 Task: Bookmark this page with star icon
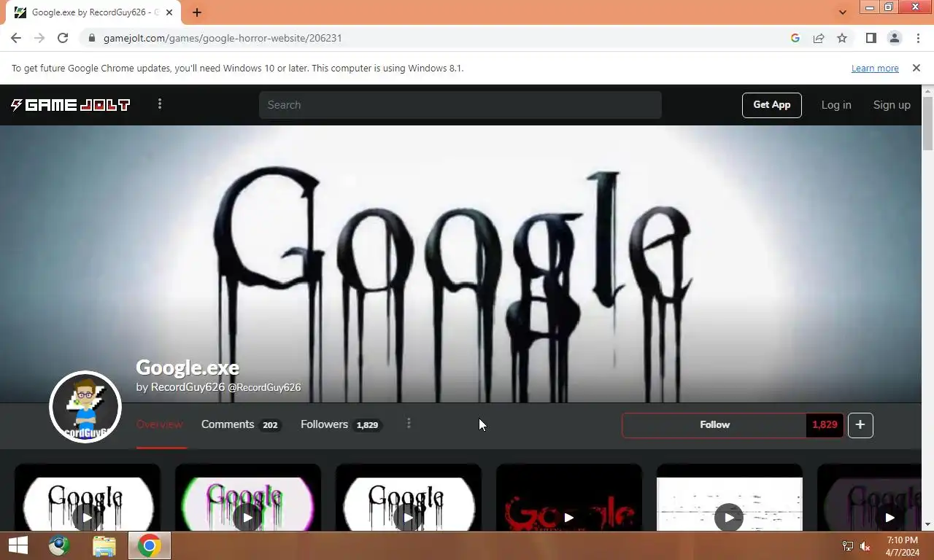pos(842,38)
